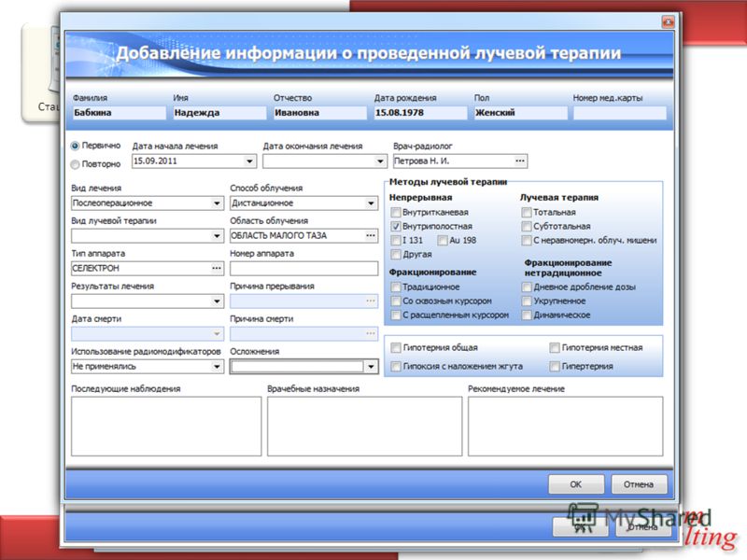
Task: Focus the empty Номер мед.карты field
Action: coord(619,113)
